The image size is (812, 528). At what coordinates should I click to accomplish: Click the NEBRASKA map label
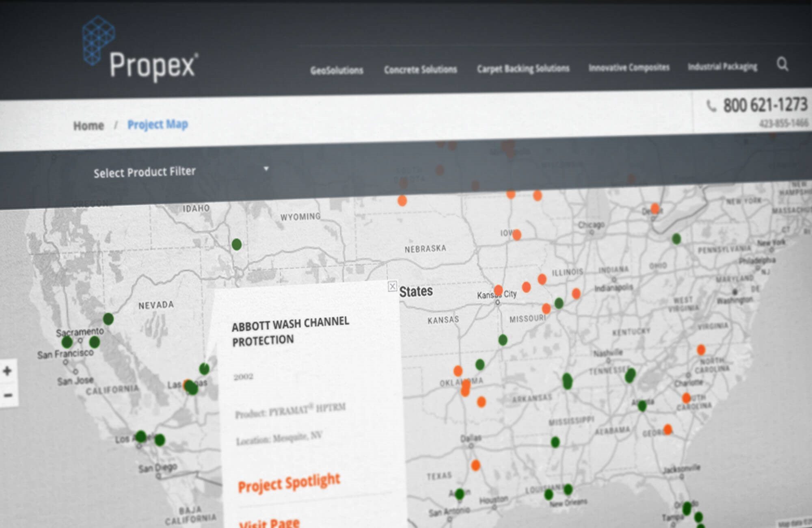[x=425, y=249]
